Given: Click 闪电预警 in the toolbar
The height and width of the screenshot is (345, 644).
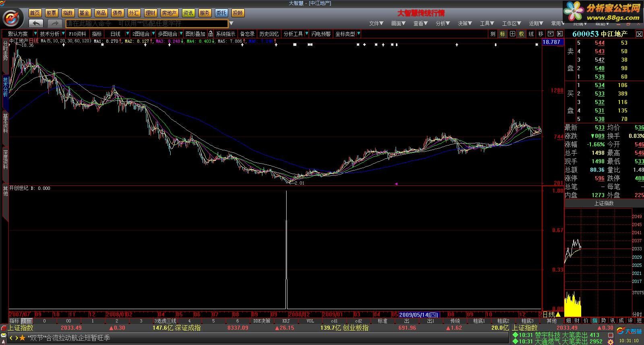Looking at the screenshot, I should click(321, 34).
